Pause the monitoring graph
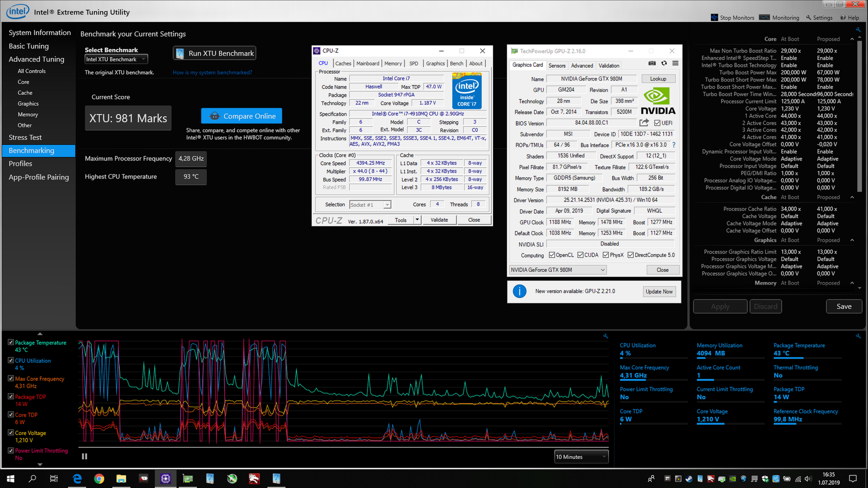Screen dimensions: 868x488 pyautogui.click(x=85, y=456)
